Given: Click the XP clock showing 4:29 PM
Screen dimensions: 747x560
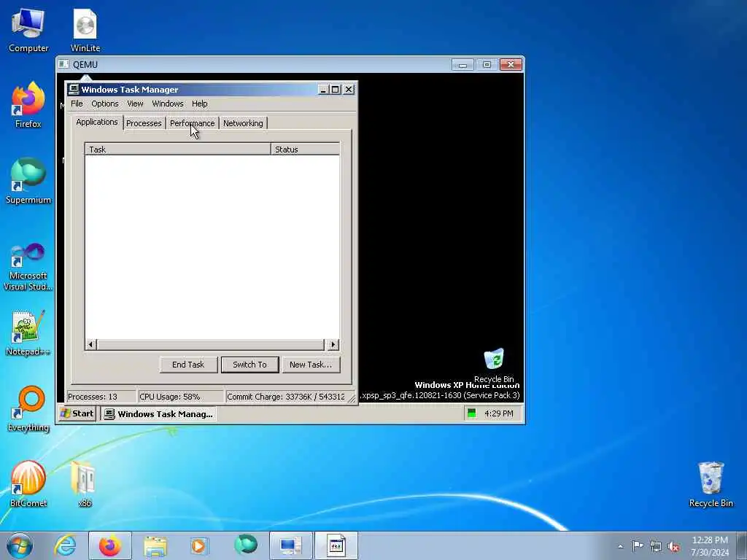Looking at the screenshot, I should click(499, 413).
